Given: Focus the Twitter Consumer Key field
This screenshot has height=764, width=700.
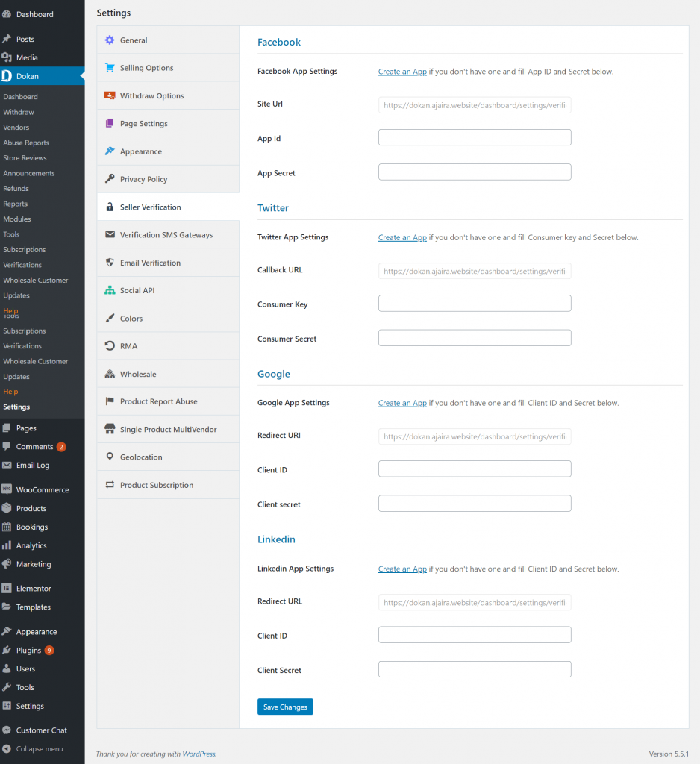Looking at the screenshot, I should pos(475,303).
